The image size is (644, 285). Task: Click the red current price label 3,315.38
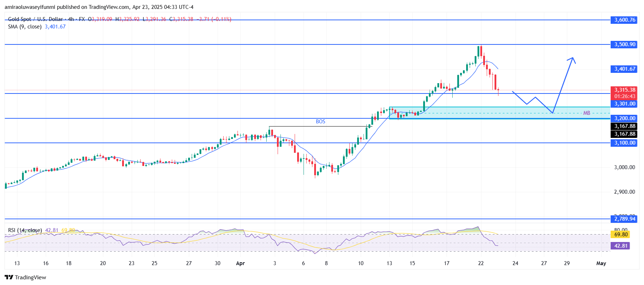tap(624, 90)
